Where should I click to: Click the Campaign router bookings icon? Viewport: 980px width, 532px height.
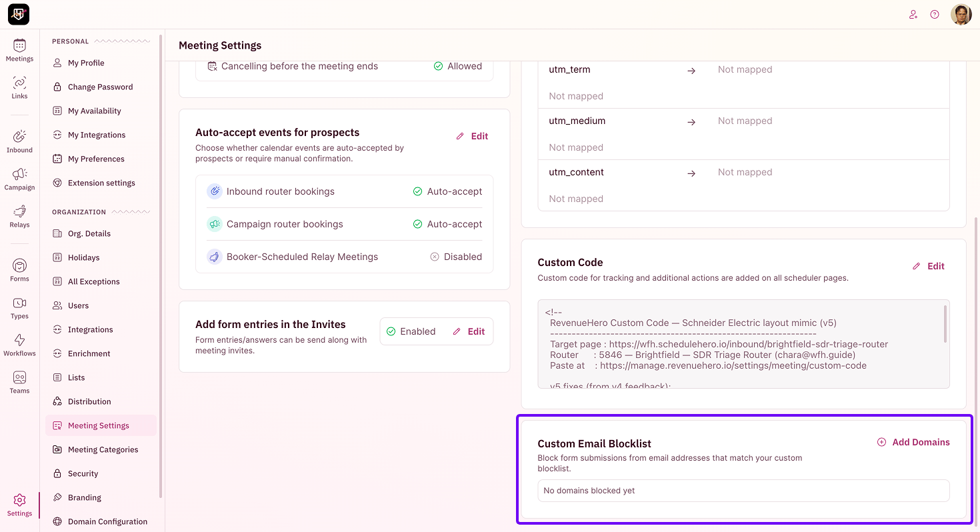(x=214, y=224)
